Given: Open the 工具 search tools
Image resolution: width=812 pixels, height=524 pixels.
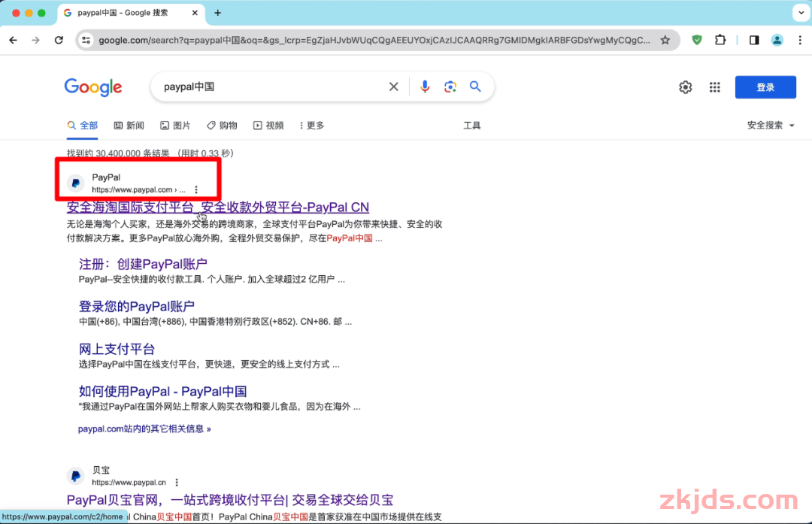Looking at the screenshot, I should [471, 126].
